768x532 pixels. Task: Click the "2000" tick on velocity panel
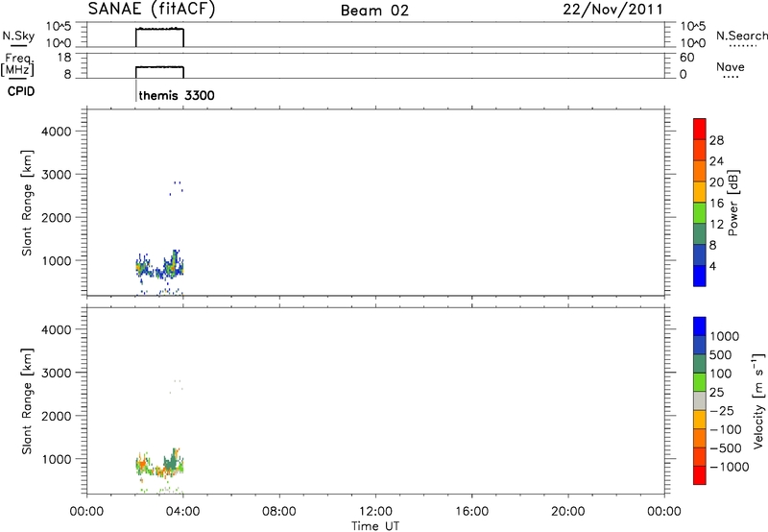pos(57,416)
